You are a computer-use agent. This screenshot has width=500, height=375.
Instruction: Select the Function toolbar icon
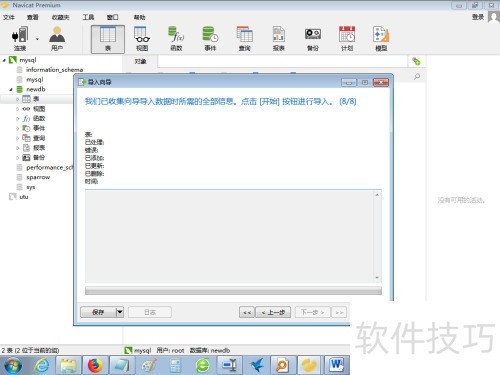coord(176,38)
